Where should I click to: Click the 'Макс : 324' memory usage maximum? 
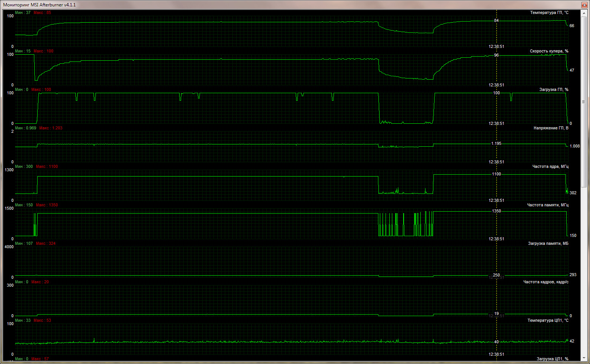[46, 244]
